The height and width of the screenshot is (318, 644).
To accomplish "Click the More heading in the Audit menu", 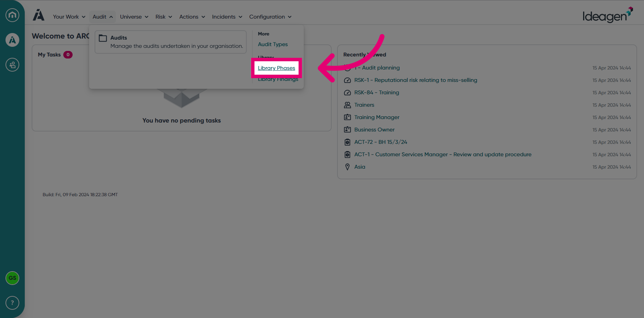I will pos(264,34).
